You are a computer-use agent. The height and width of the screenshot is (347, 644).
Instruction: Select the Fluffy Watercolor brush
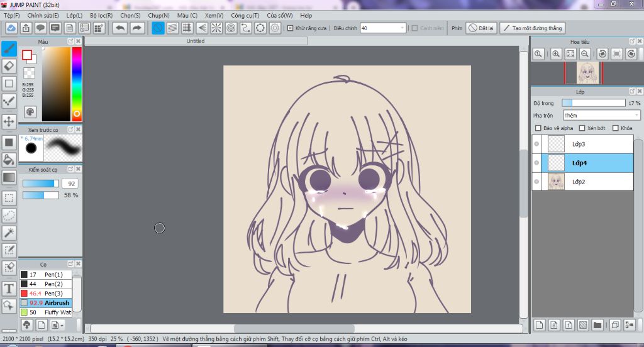tap(46, 312)
